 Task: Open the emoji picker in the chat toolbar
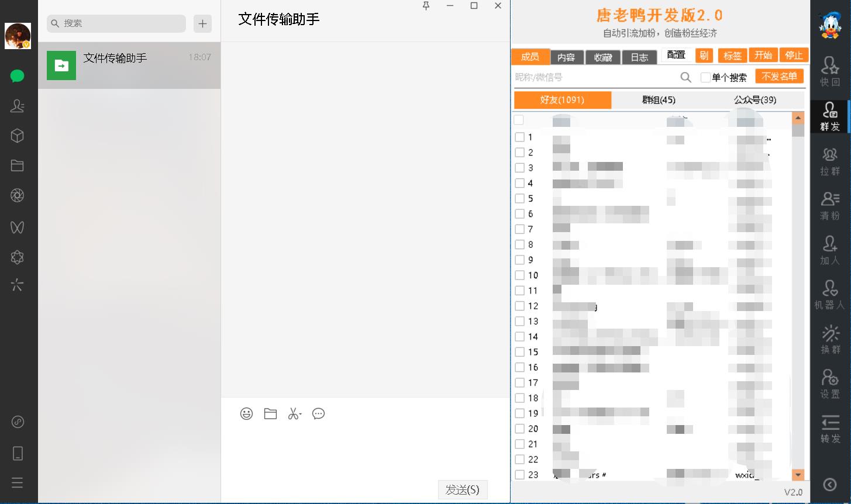tap(247, 414)
